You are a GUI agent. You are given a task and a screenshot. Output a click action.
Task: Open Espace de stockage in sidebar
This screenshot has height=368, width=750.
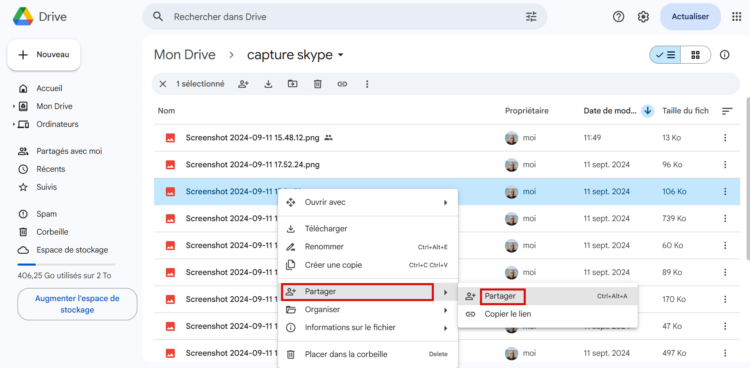tap(72, 250)
